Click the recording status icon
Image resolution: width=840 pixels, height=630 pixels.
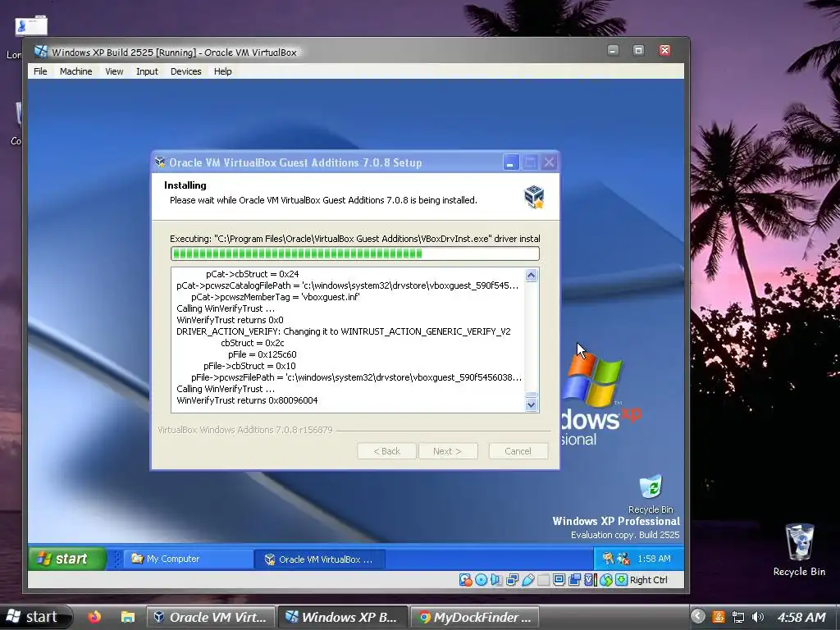[x=574, y=580]
